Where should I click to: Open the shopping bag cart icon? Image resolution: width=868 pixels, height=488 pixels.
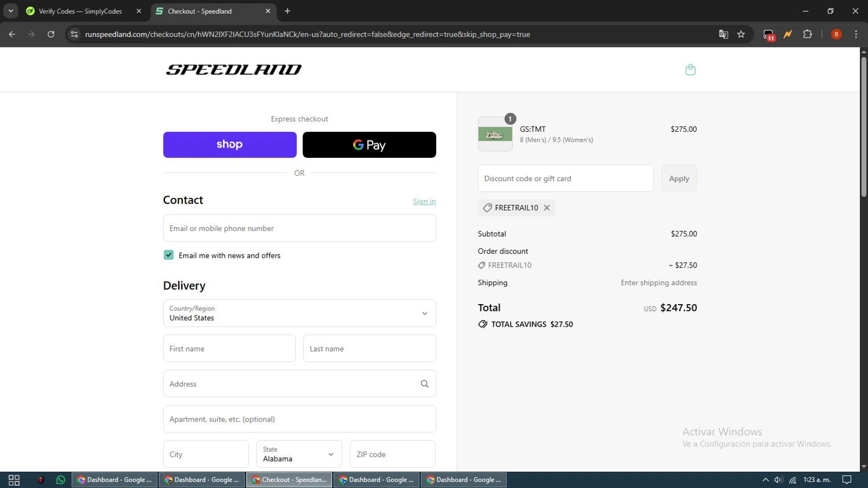point(690,69)
